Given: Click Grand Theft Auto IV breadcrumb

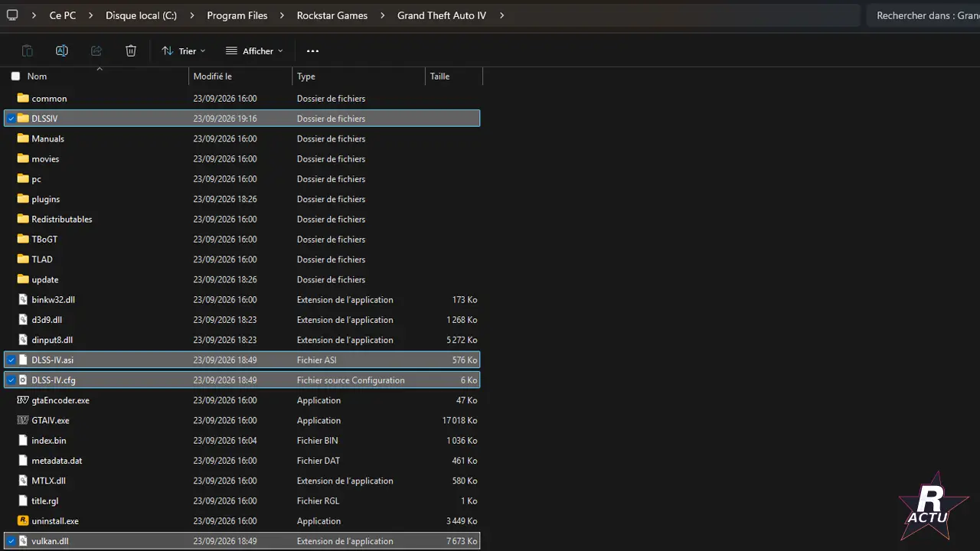Looking at the screenshot, I should (x=442, y=15).
